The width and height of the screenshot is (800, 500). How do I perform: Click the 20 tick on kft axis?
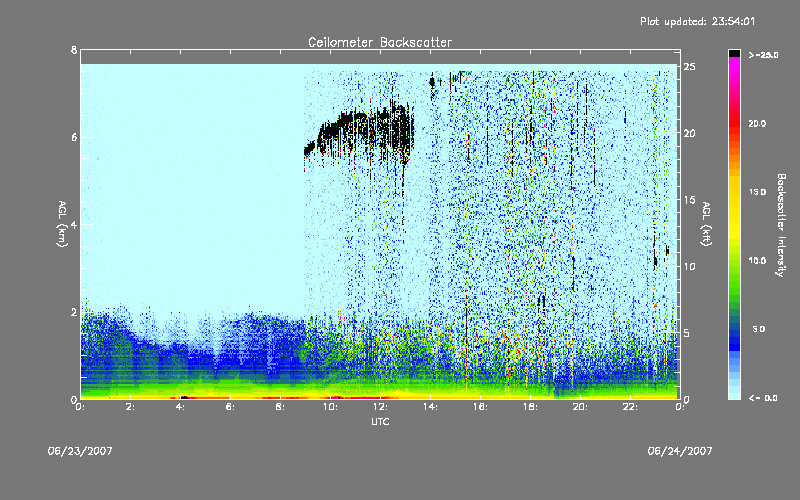(x=689, y=133)
